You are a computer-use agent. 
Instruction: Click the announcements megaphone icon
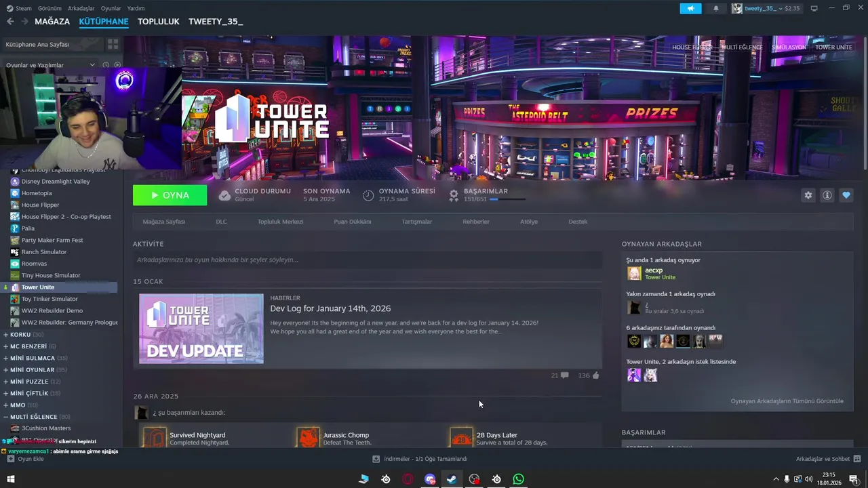690,8
